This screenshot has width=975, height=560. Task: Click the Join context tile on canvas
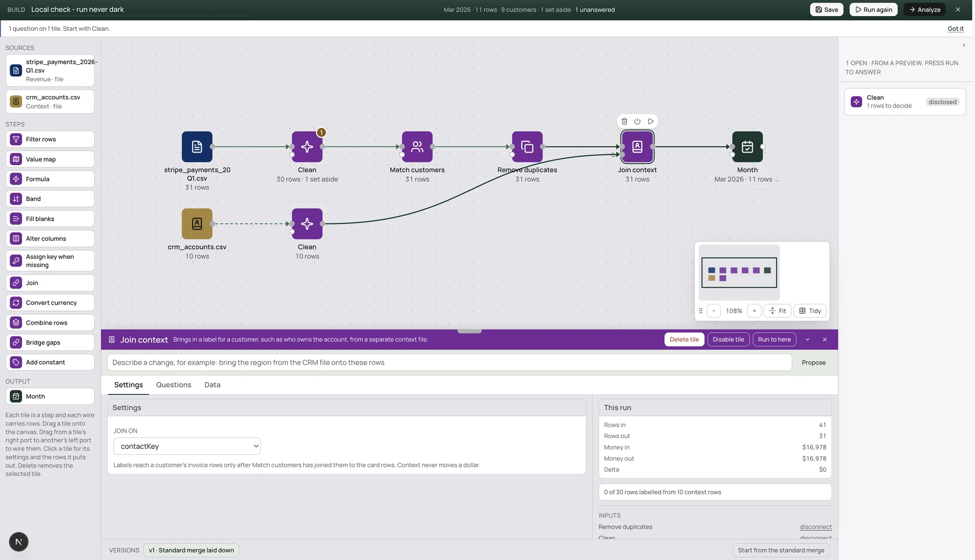(x=637, y=147)
